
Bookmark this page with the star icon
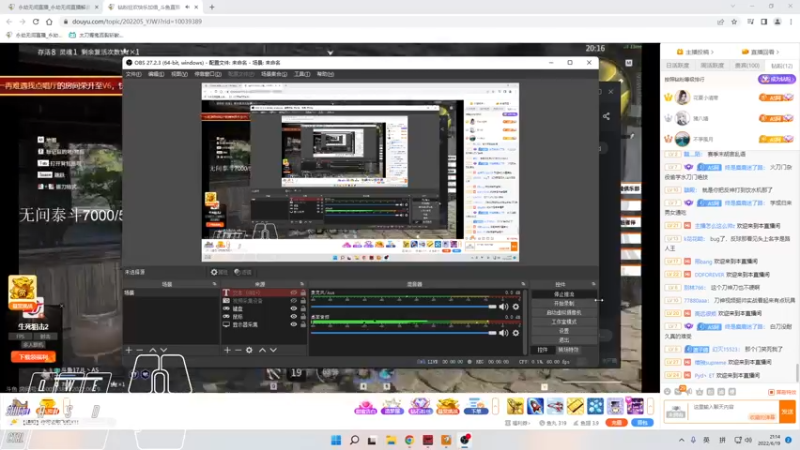click(734, 21)
